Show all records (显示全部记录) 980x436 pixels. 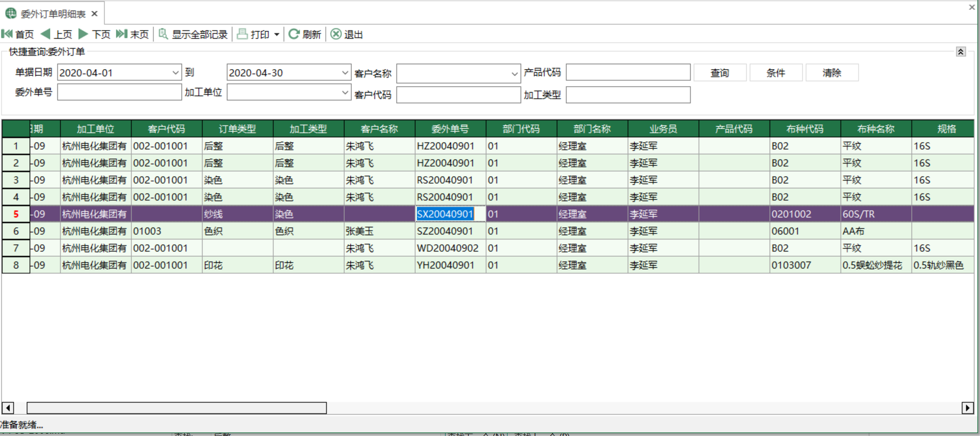(193, 34)
